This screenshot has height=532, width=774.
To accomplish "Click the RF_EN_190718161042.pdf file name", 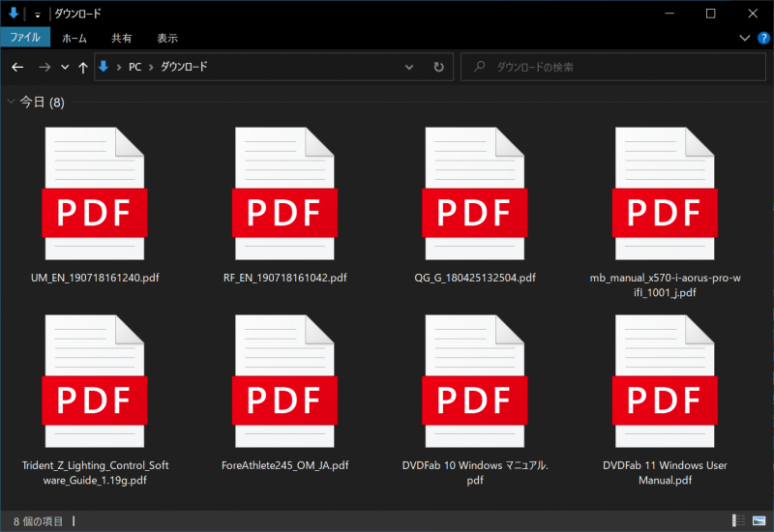I will [284, 278].
